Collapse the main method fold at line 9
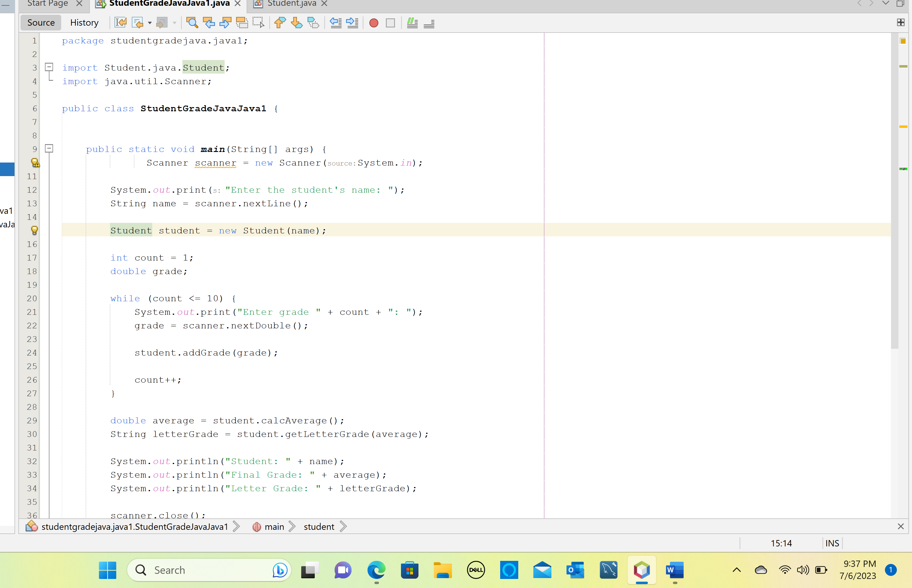 (49, 149)
